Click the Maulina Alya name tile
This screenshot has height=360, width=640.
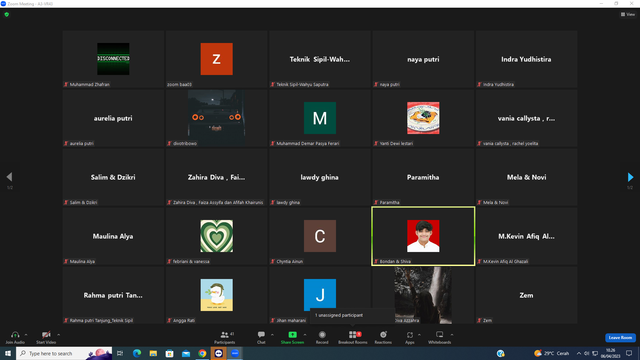[x=113, y=236]
